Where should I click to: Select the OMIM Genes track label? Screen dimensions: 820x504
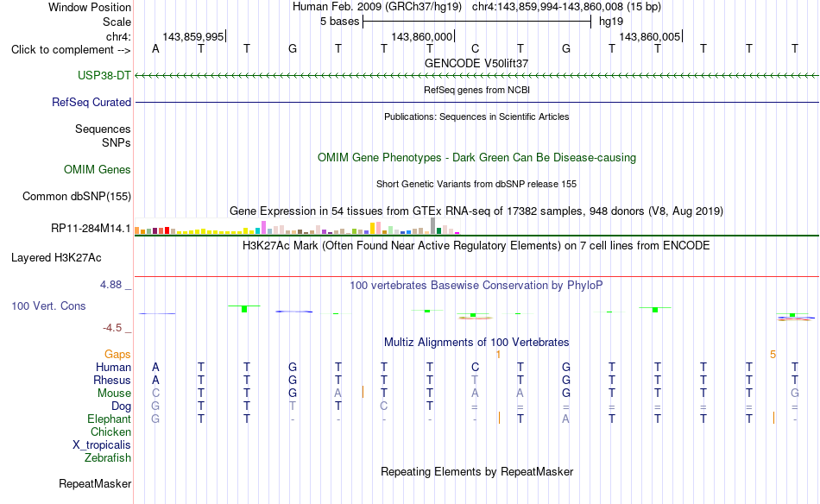pyautogui.click(x=98, y=169)
